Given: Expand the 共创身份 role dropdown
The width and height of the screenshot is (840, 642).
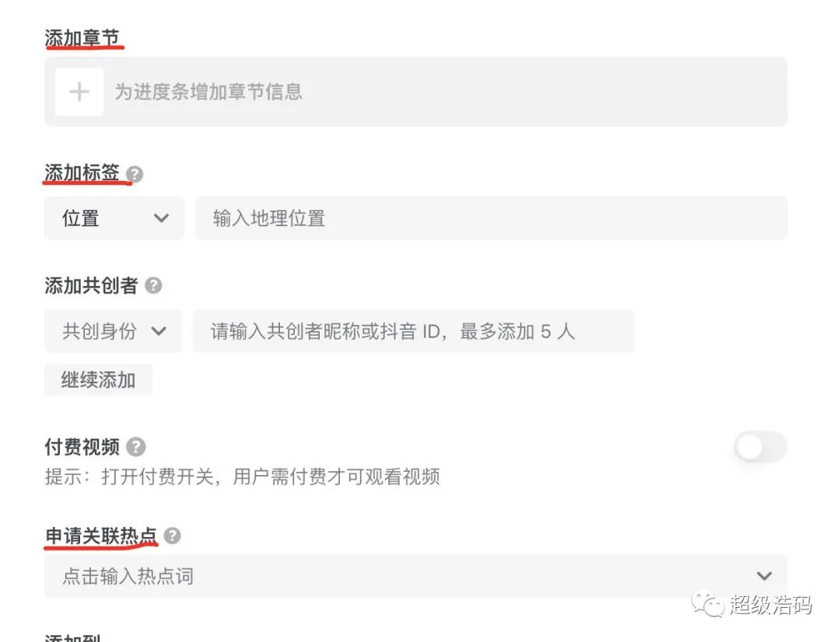Looking at the screenshot, I should 114,331.
